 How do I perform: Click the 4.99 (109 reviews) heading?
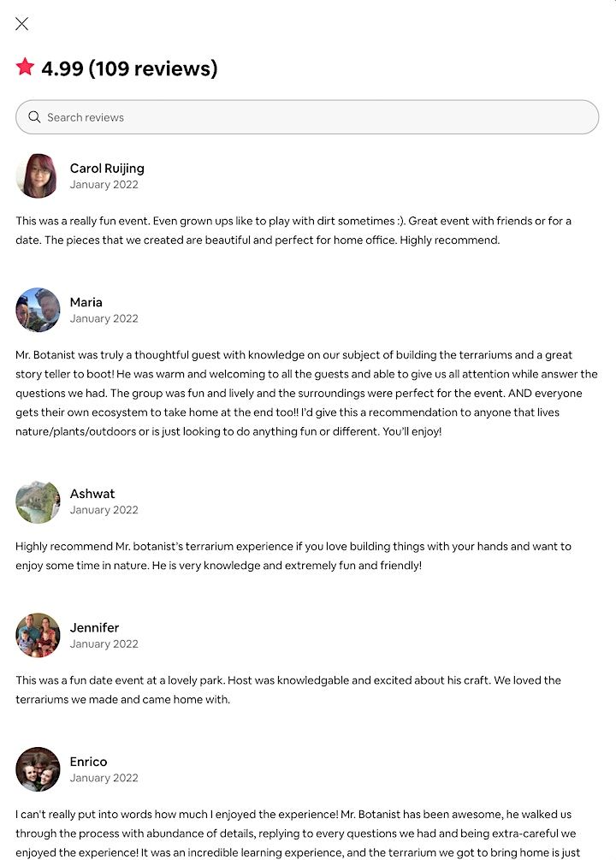tap(129, 68)
